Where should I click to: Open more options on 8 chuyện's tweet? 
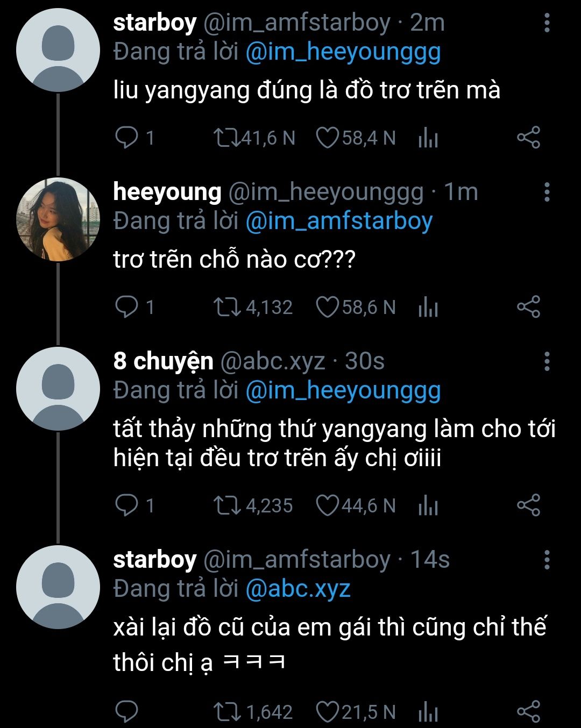(x=547, y=361)
